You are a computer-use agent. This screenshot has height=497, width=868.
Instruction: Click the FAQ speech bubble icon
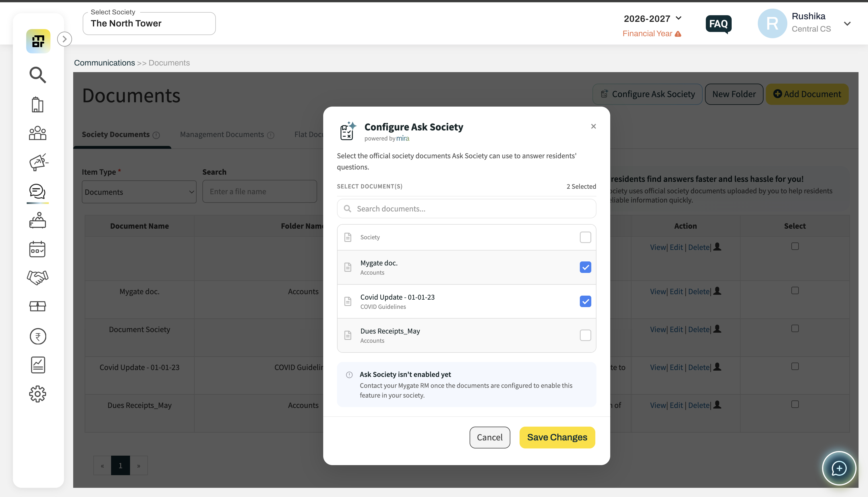719,24
